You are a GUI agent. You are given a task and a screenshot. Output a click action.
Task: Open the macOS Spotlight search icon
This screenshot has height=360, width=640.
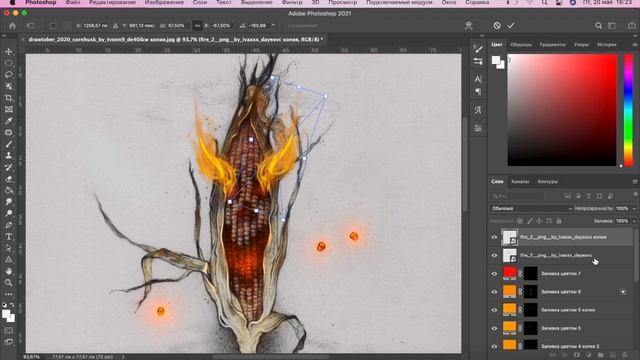[x=544, y=2]
